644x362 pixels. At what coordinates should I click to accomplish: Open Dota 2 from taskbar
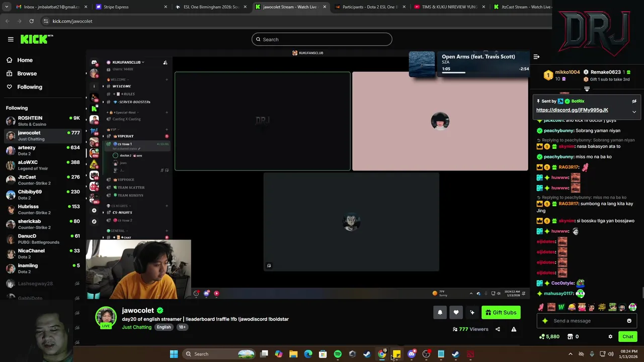(x=470, y=354)
